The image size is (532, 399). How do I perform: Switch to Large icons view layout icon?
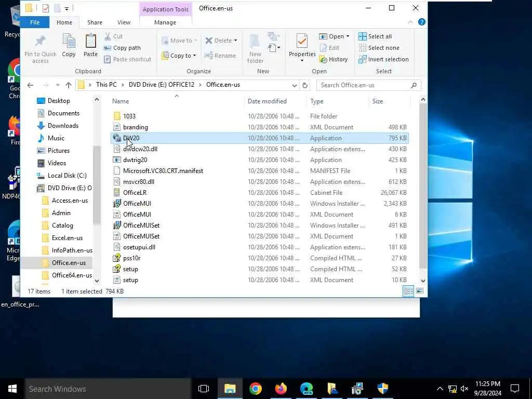[x=420, y=291]
